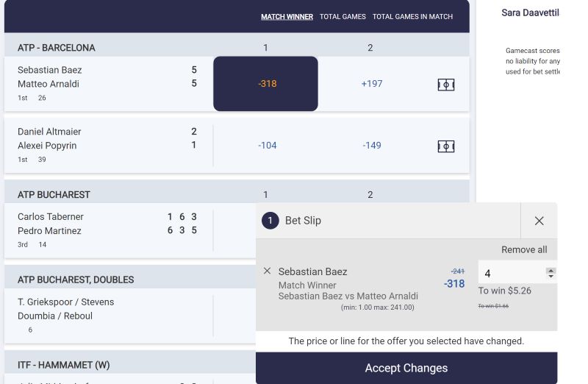Switch to Total Games In Match tab
588x384 pixels.
(x=412, y=16)
